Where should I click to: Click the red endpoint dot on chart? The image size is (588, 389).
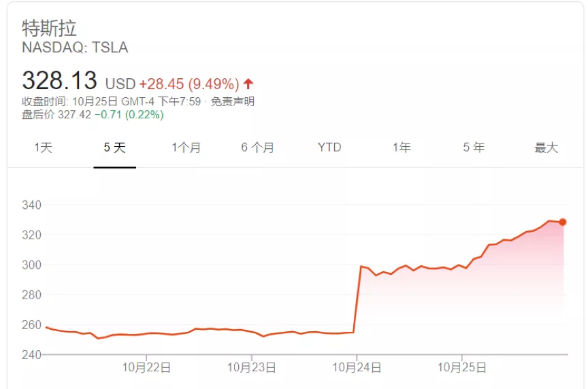[x=563, y=222]
